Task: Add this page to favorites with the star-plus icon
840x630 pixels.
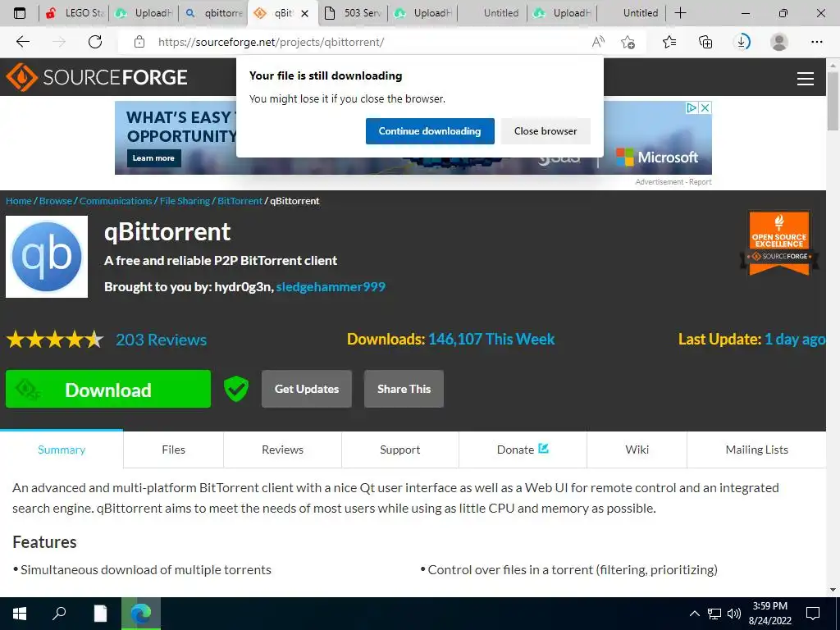Action: pos(628,42)
